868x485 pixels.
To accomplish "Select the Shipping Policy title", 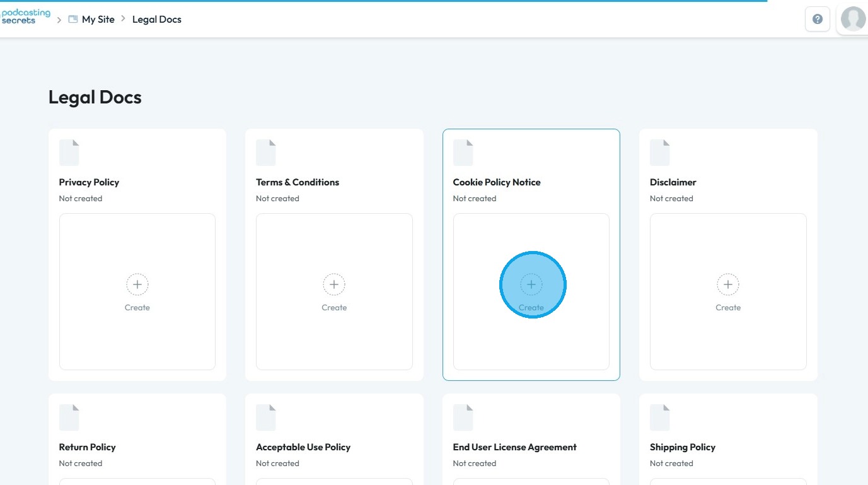I will point(683,447).
